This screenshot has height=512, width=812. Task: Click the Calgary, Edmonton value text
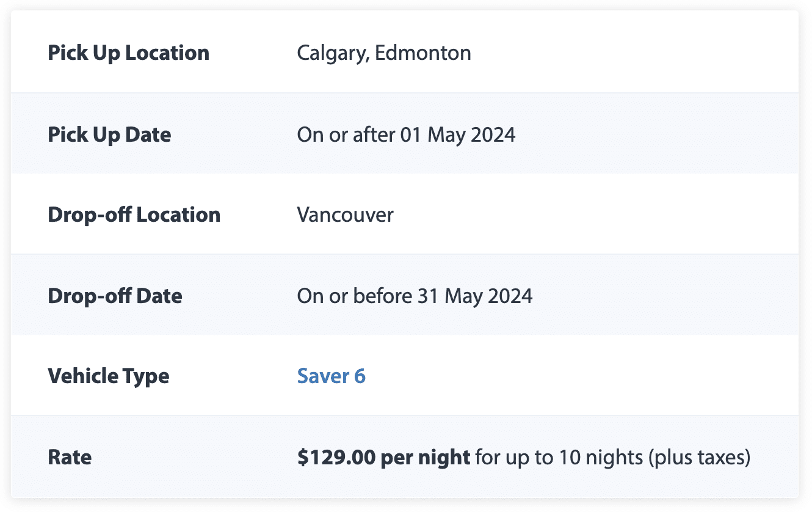pyautogui.click(x=383, y=53)
